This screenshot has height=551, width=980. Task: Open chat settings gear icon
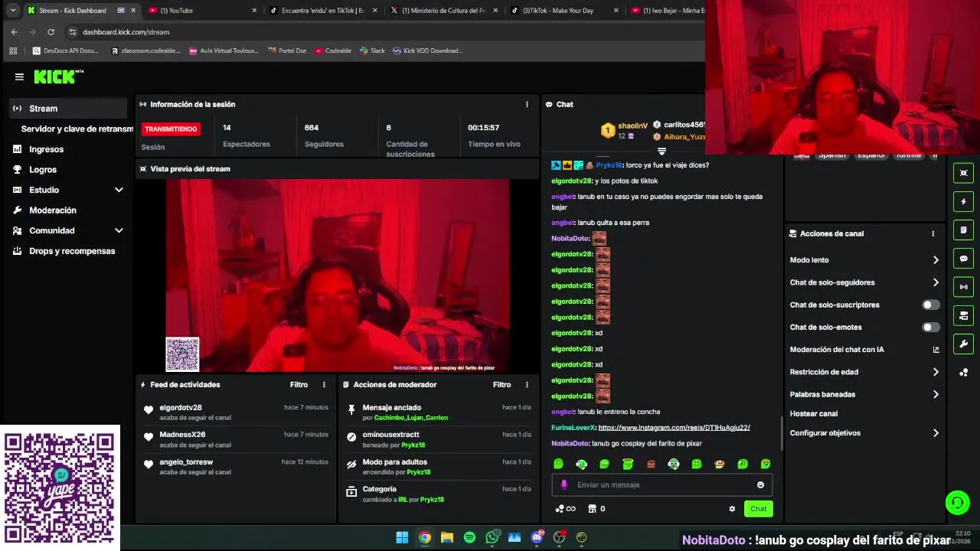[x=732, y=509]
